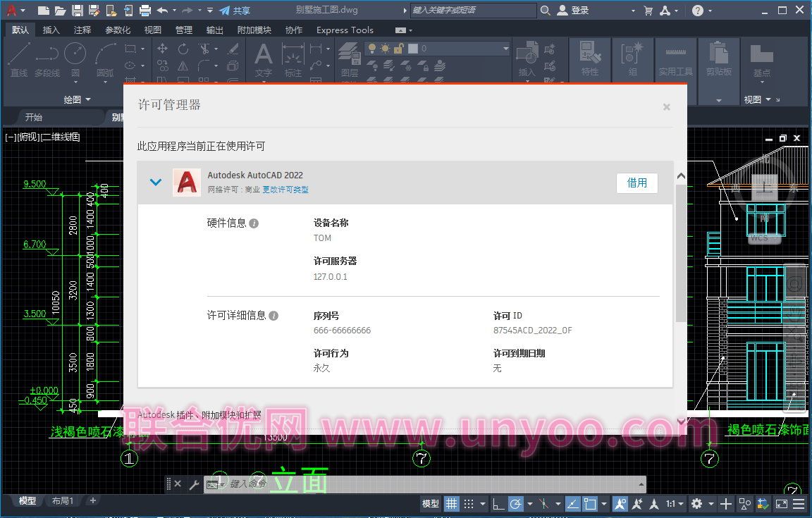Toggle the layer freeze sun icon
The image size is (812, 518).
click(386, 49)
